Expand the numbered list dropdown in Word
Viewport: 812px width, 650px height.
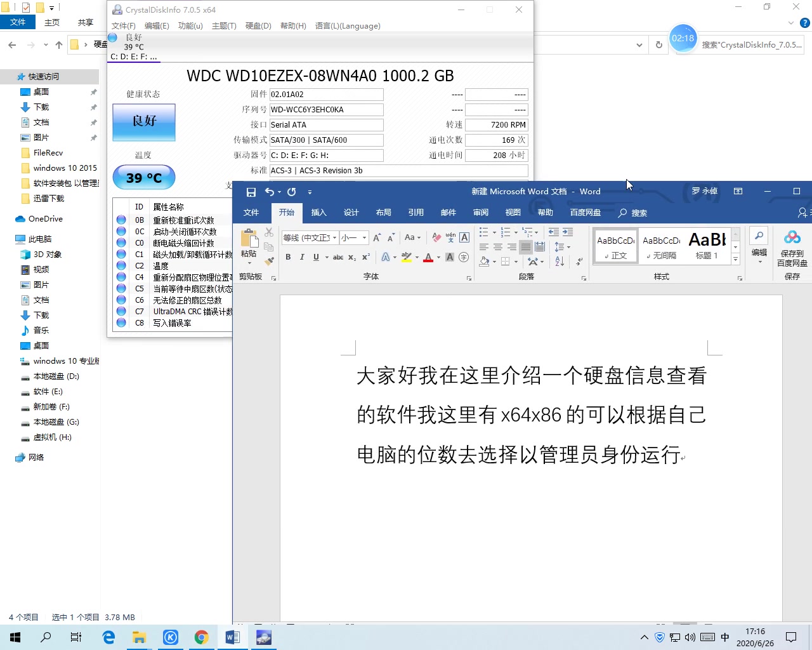(516, 232)
